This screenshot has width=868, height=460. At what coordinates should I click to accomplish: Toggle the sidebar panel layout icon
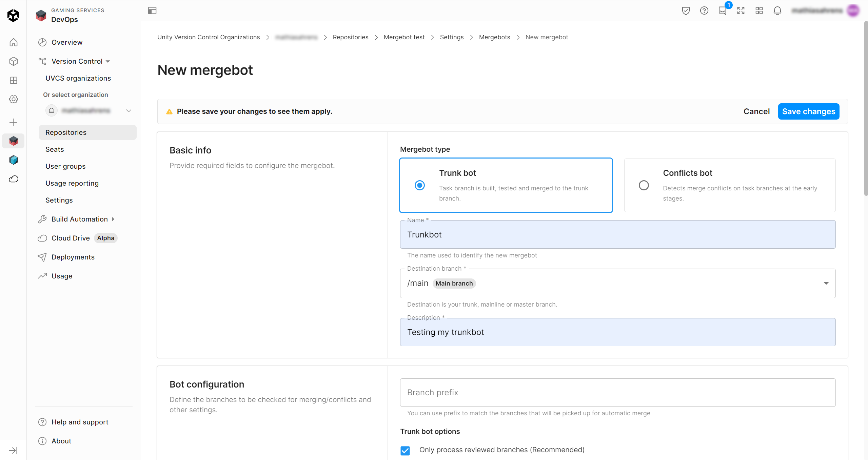point(152,11)
